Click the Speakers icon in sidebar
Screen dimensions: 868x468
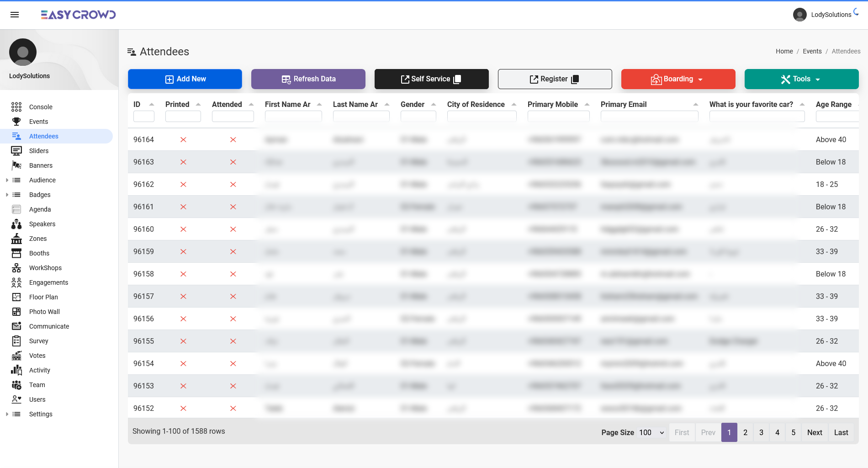16,224
